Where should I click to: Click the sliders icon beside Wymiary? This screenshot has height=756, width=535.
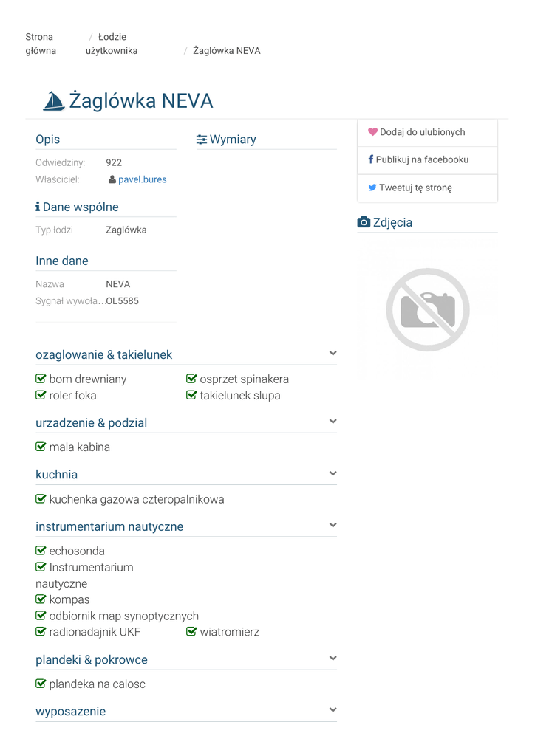point(202,140)
